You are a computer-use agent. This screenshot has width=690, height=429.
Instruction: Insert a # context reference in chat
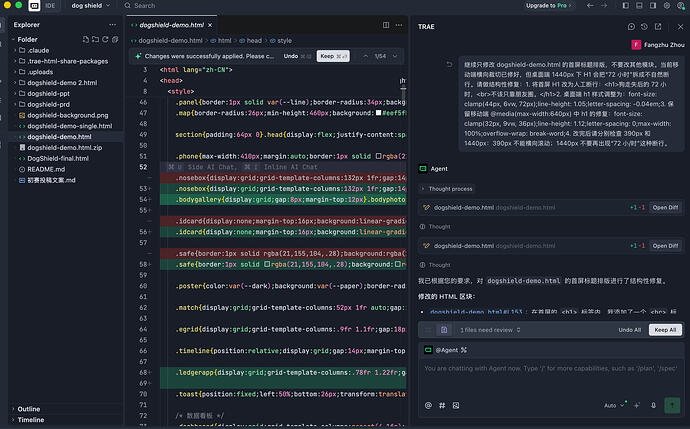point(442,405)
